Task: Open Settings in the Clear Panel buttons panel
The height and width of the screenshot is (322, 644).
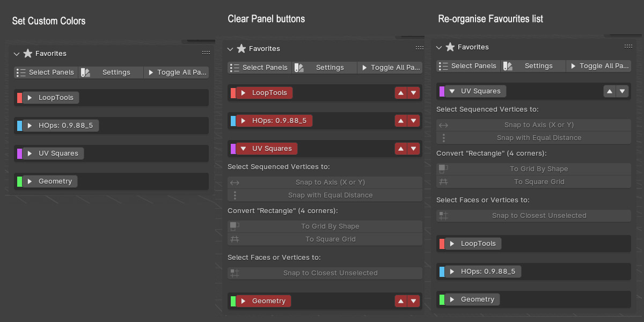Action: click(325, 68)
